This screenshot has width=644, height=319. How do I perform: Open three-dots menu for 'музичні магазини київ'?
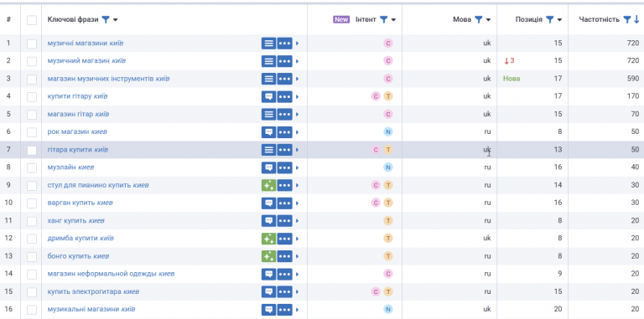tap(284, 43)
